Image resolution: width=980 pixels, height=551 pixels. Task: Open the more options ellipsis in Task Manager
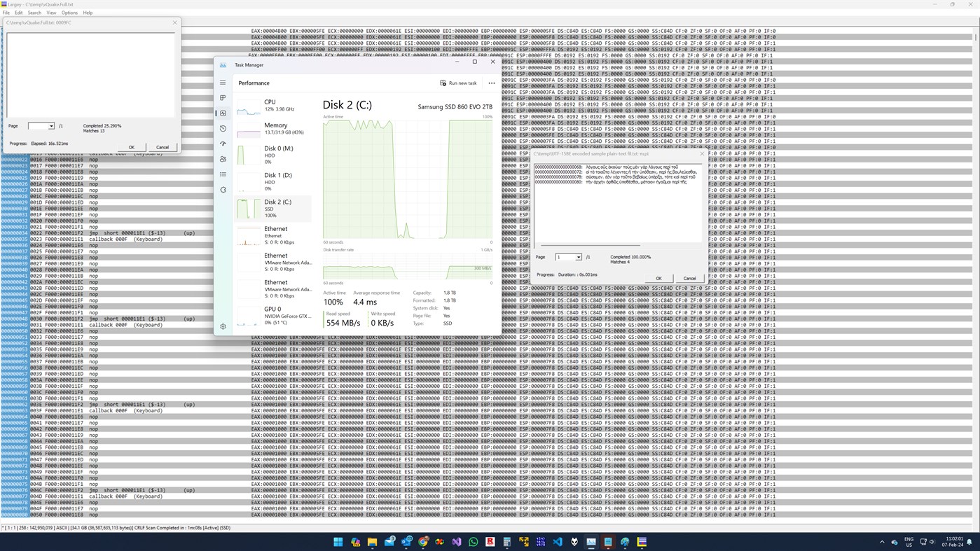(491, 83)
